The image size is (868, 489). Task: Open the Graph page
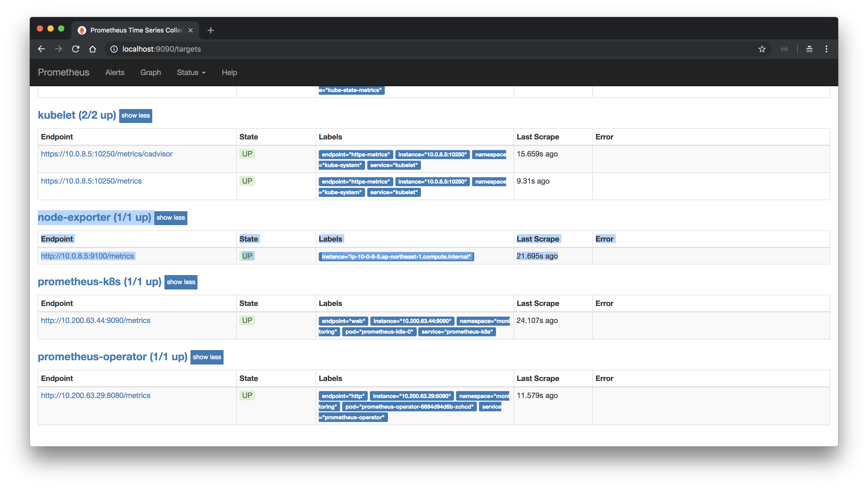[150, 72]
